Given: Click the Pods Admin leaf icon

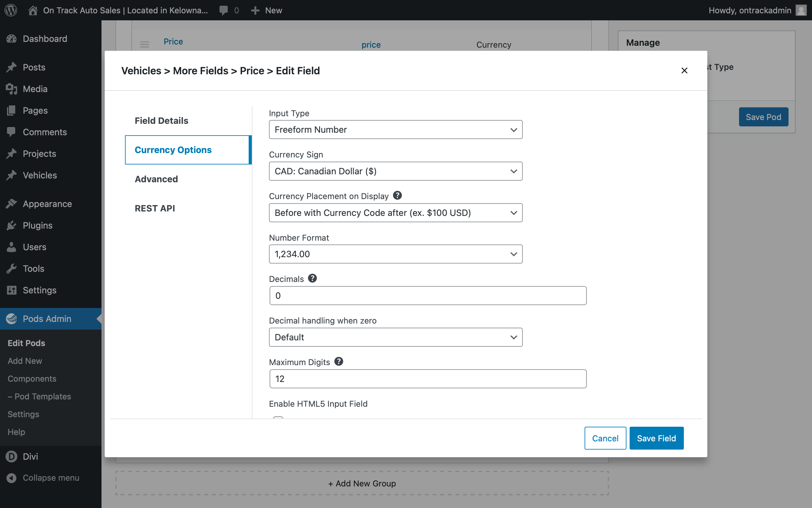Looking at the screenshot, I should click(11, 318).
